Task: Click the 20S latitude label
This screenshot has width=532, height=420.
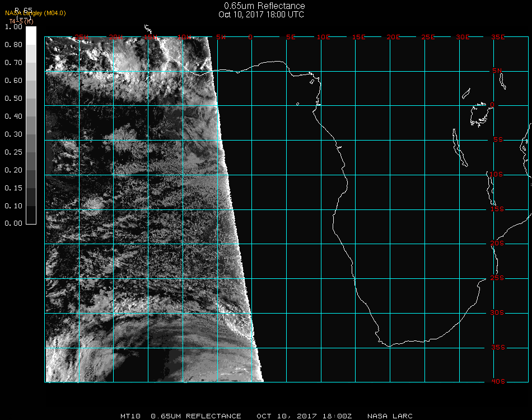Action: click(497, 244)
